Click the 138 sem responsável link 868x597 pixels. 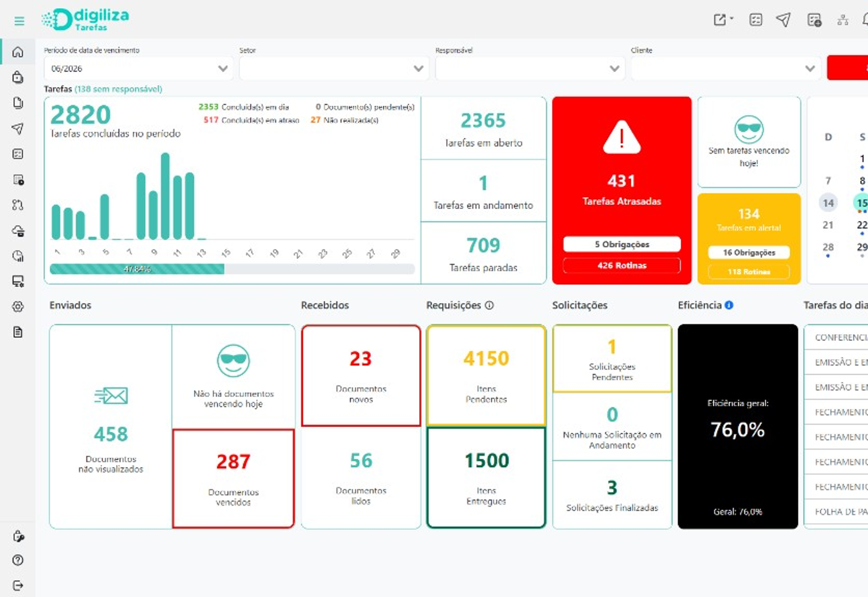118,89
